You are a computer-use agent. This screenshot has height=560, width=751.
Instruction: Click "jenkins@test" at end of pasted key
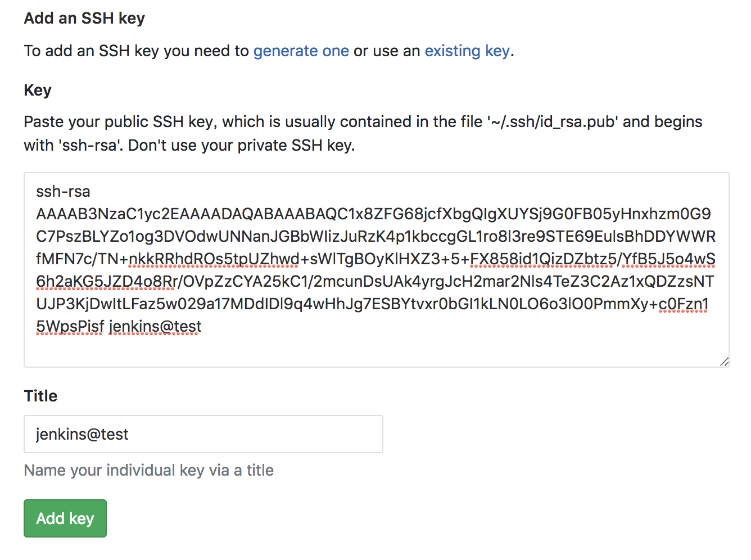point(155,327)
